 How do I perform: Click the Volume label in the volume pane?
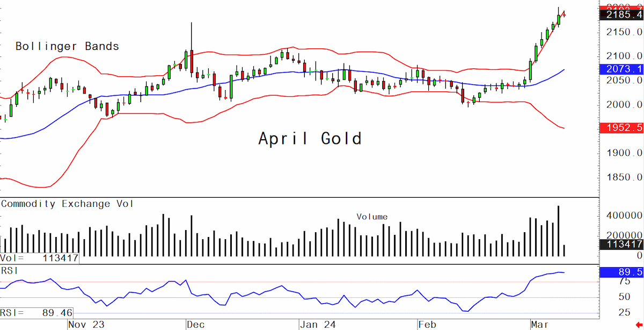coord(372,217)
